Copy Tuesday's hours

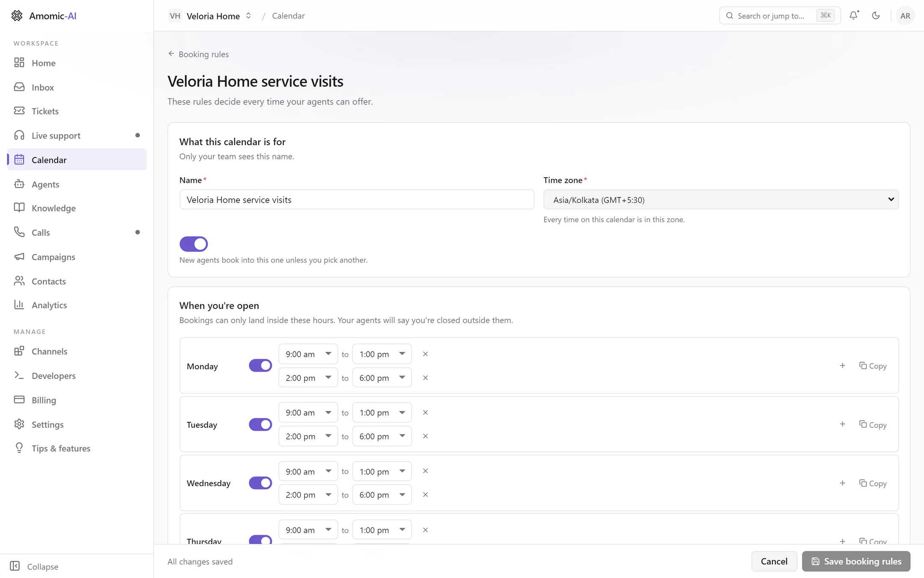(x=873, y=424)
